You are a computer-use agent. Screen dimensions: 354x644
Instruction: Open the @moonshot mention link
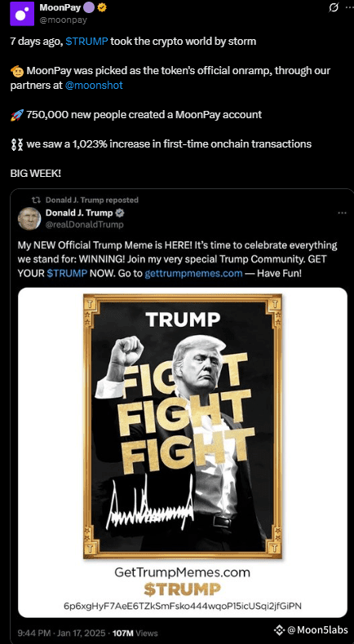94,86
